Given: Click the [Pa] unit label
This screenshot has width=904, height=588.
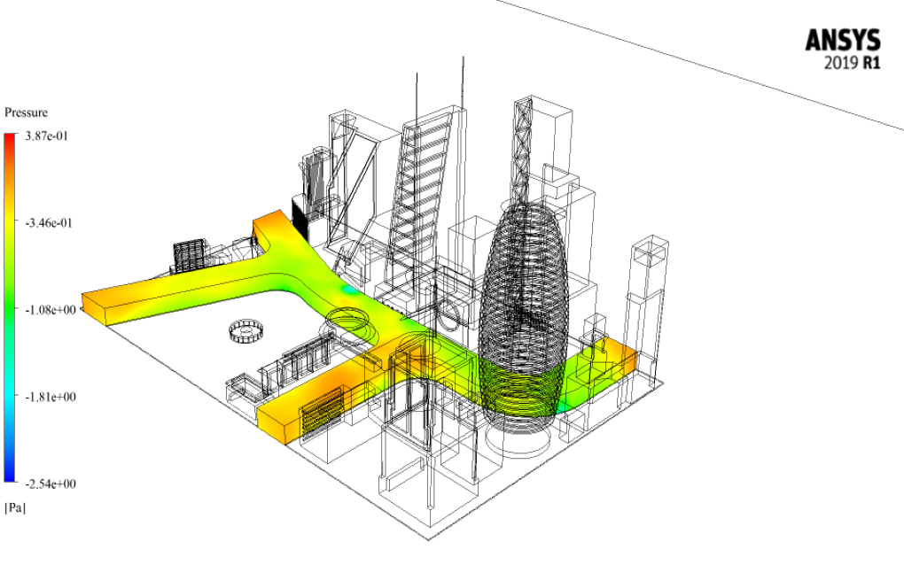Looking at the screenshot, I should 15,507.
